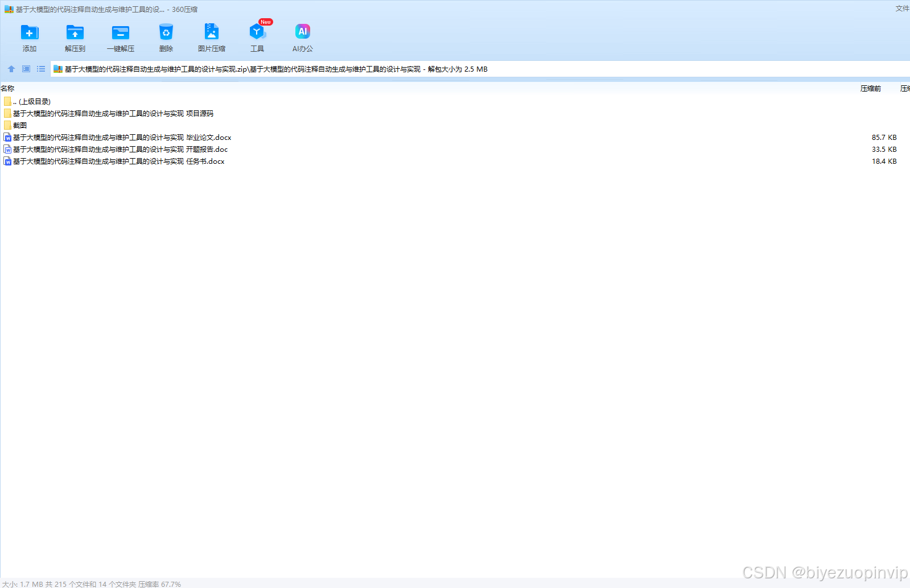Click the 删除 (Delete) trash icon
Viewport: 910px width, 588px height.
166,32
